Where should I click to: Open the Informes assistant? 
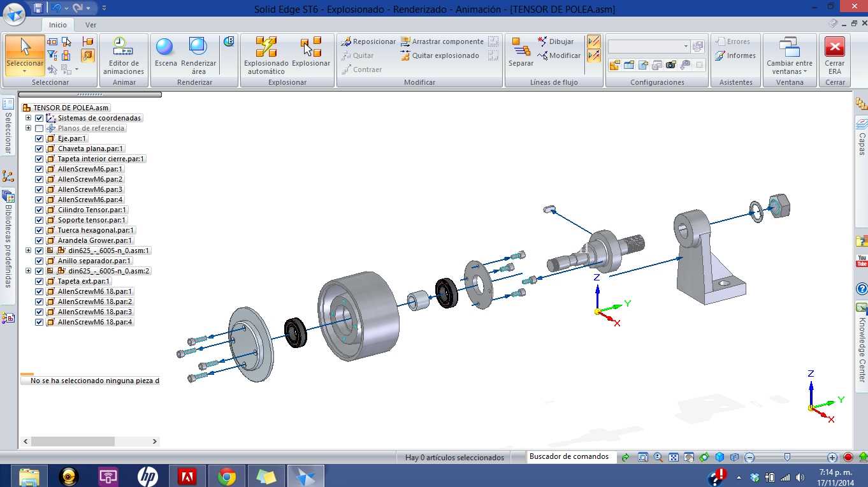735,55
